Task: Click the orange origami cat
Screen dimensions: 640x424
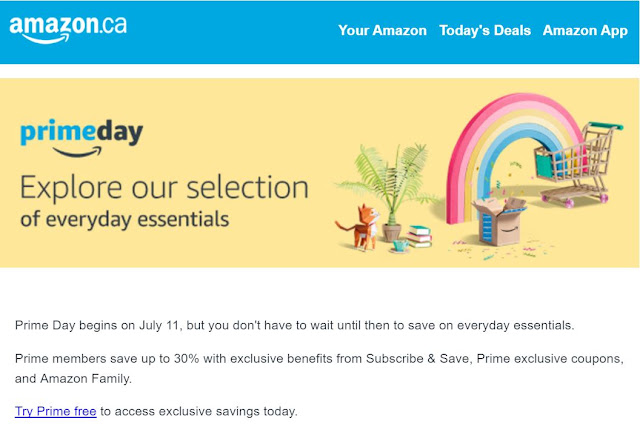Action: click(x=360, y=227)
